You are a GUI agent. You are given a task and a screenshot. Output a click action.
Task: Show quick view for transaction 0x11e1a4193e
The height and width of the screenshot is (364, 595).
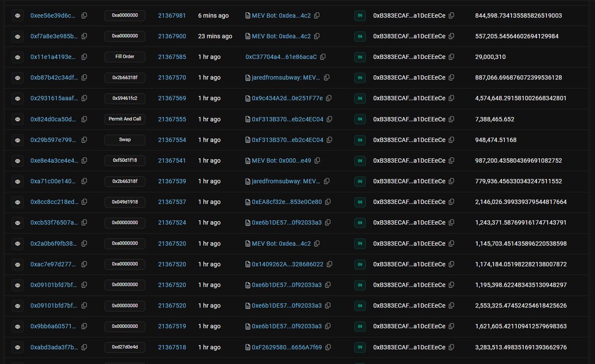[x=17, y=57]
